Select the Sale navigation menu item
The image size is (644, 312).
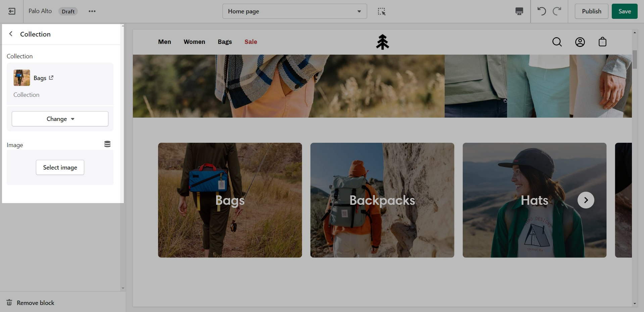[251, 42]
